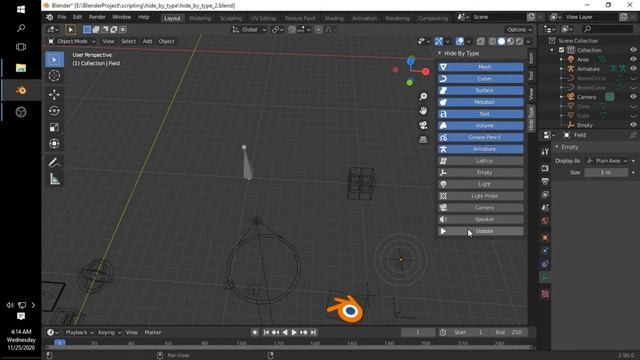
Task: Hide the Armature object in outliner
Action: click(633, 69)
